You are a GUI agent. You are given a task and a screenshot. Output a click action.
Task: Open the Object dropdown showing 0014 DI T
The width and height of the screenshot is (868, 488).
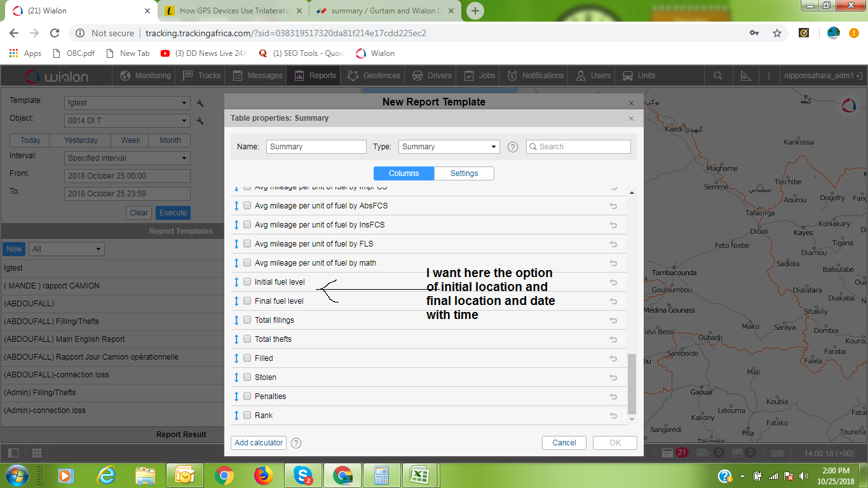(128, 121)
